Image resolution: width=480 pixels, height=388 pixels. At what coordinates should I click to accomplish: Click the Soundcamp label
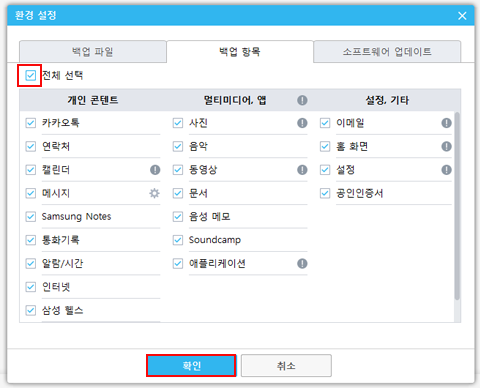pos(215,240)
